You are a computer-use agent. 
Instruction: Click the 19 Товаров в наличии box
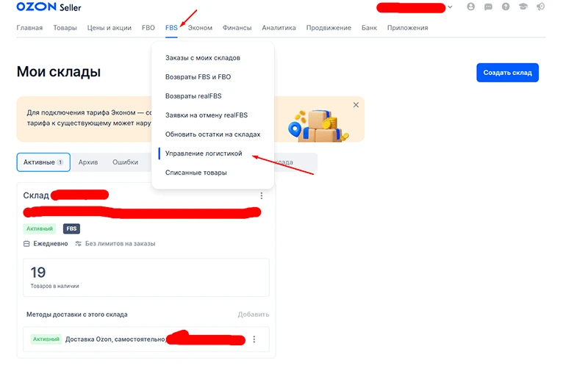(x=146, y=277)
